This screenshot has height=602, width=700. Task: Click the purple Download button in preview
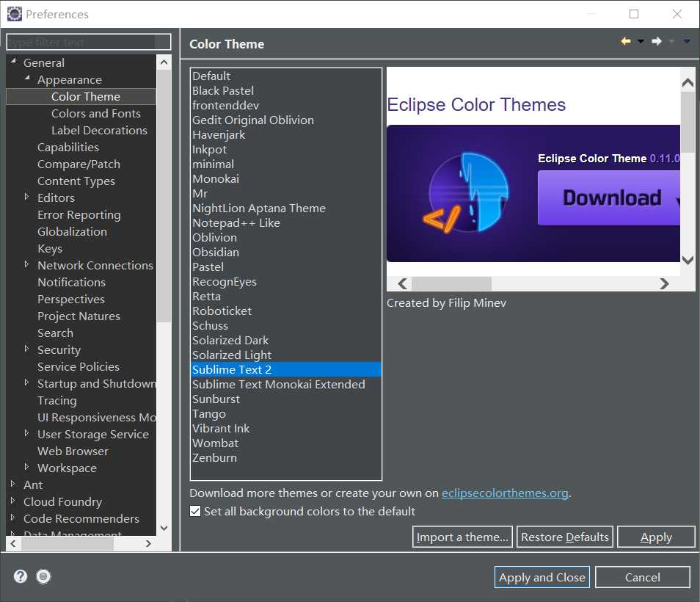point(609,197)
